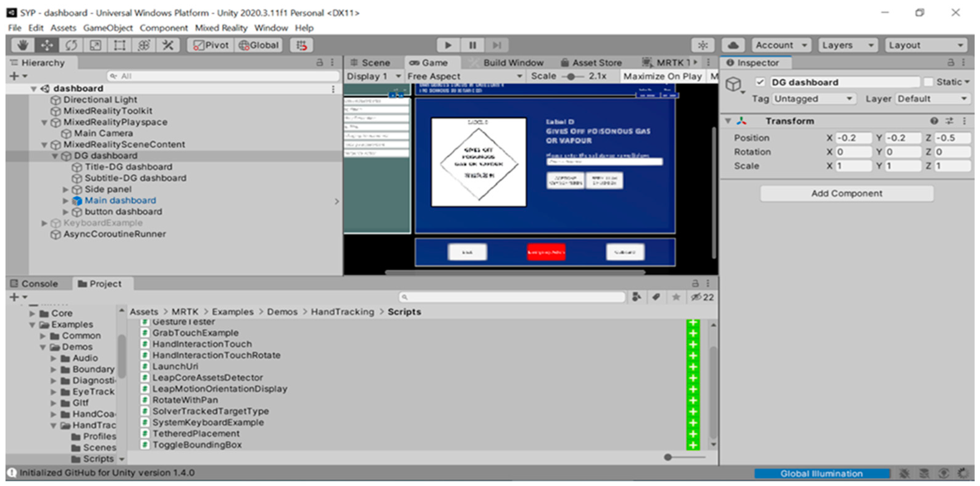The width and height of the screenshot is (980, 486).
Task: Click the Inspector lock icon
Action: click(x=950, y=62)
